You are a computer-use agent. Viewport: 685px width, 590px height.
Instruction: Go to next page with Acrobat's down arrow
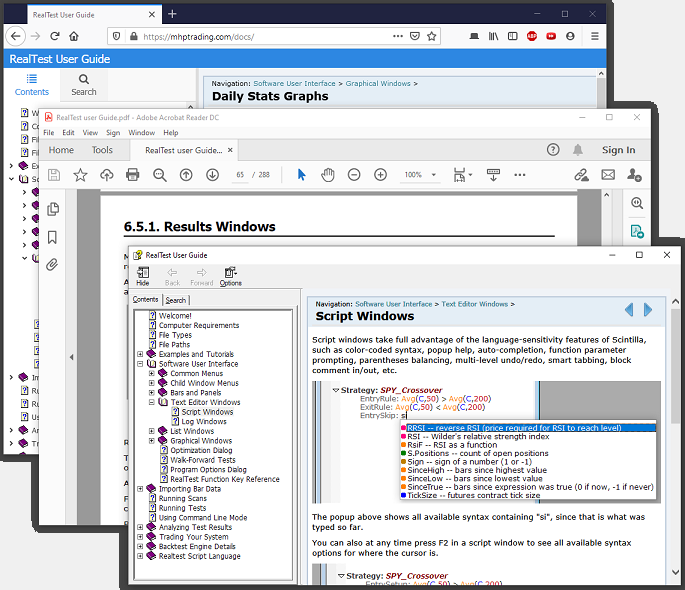pyautogui.click(x=212, y=175)
